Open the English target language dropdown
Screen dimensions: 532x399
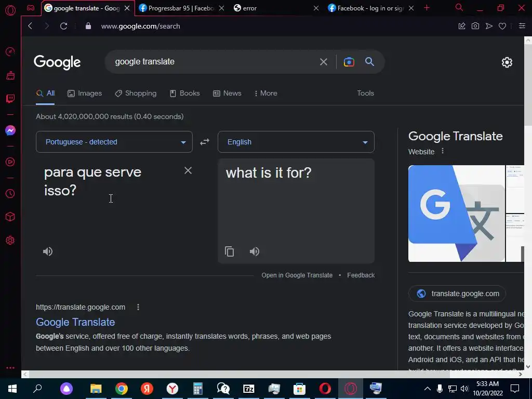(x=296, y=142)
